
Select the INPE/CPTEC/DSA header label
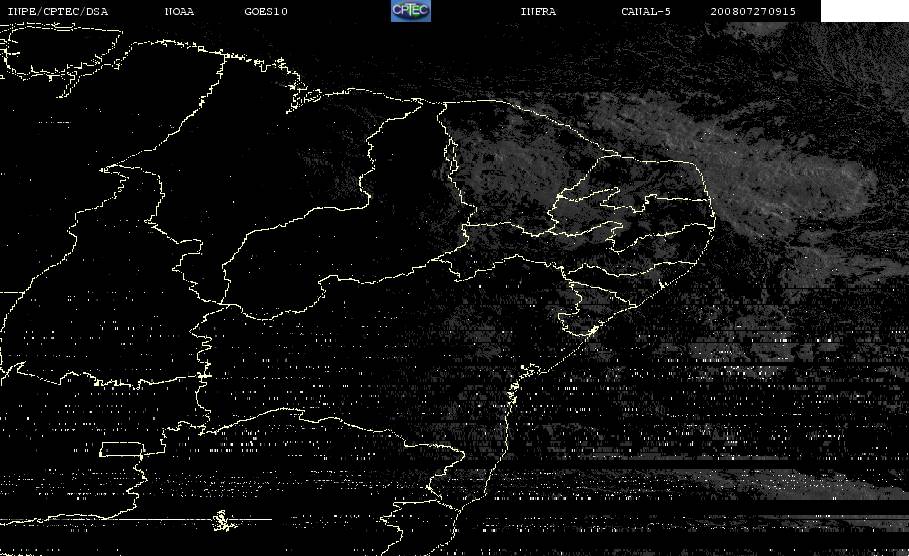pos(57,11)
